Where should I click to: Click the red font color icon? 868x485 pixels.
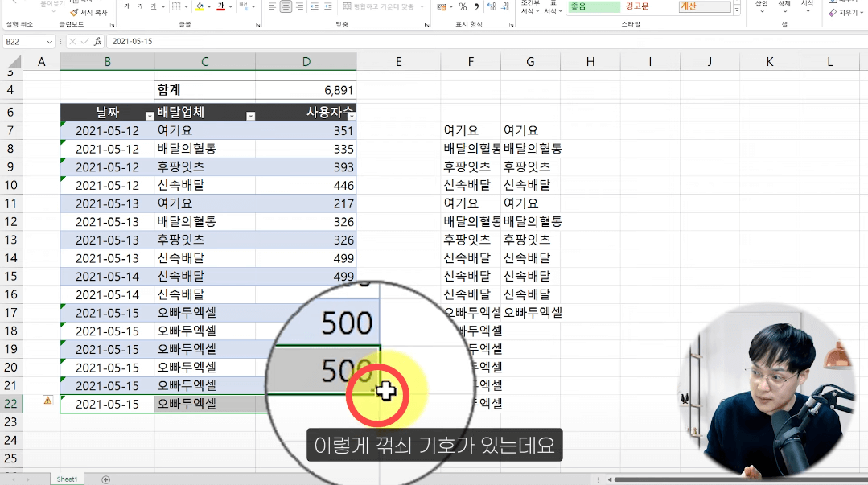coord(221,6)
